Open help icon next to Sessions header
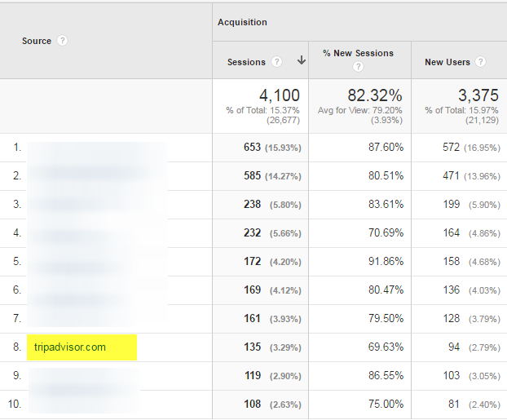The width and height of the screenshot is (507, 420). click(x=276, y=61)
